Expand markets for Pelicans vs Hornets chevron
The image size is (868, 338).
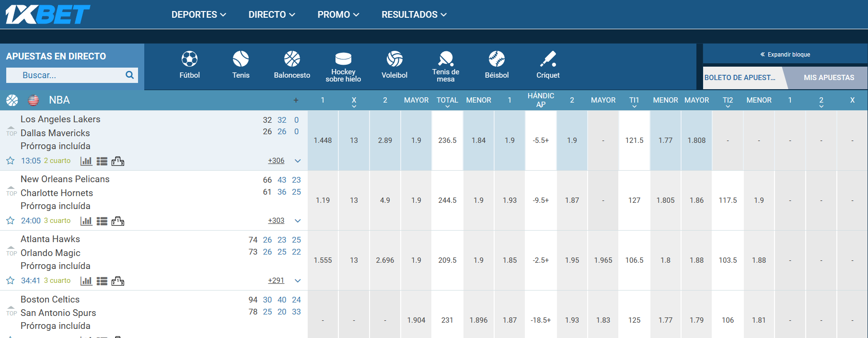(298, 221)
